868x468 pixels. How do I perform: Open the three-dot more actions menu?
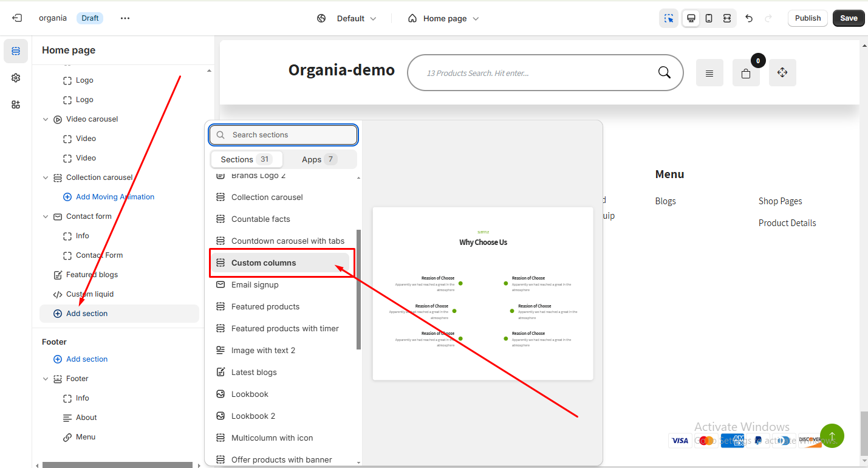(125, 18)
